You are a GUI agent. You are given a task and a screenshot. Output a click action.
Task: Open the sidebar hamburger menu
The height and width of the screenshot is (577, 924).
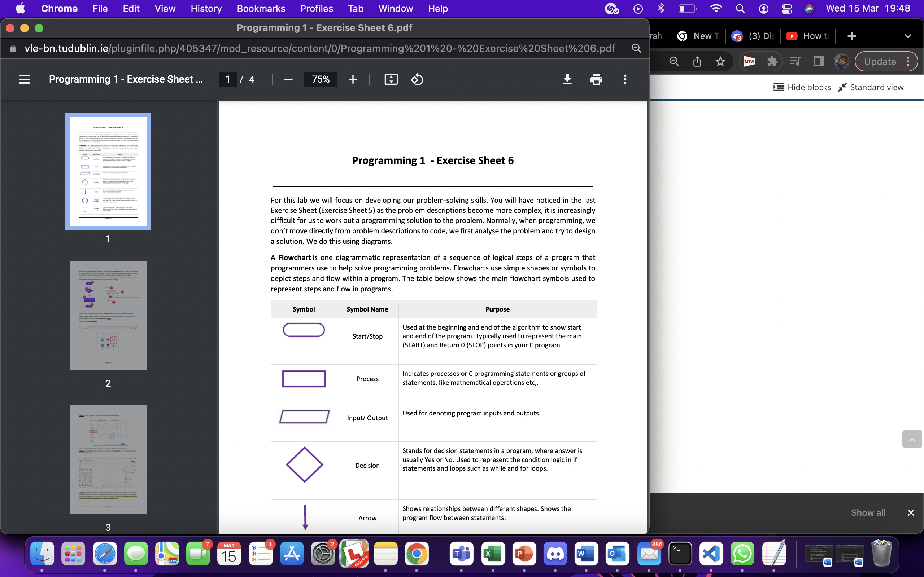tap(24, 79)
